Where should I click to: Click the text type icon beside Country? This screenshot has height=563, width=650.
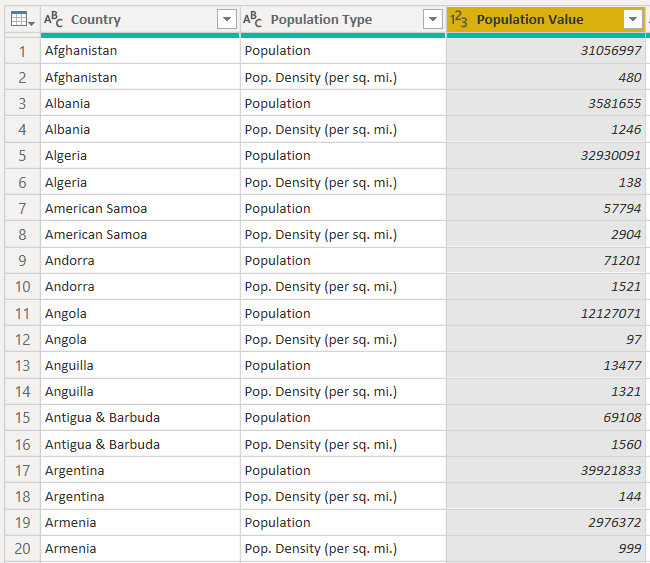(53, 19)
